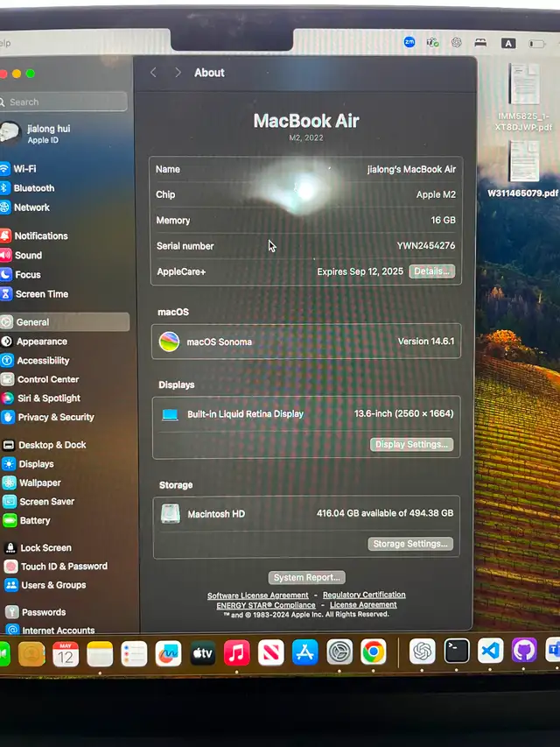Select IMM5825_1-XT8DJWP.pdf desktop file
This screenshot has width=560, height=747.
point(524,99)
